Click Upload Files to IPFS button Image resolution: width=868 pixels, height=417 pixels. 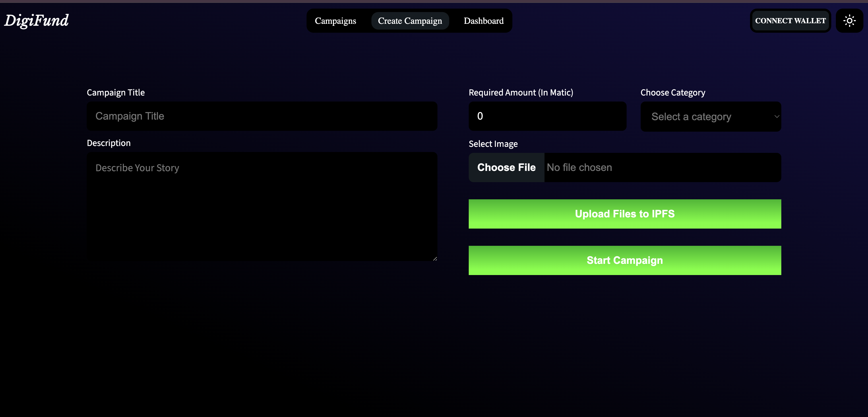point(624,214)
